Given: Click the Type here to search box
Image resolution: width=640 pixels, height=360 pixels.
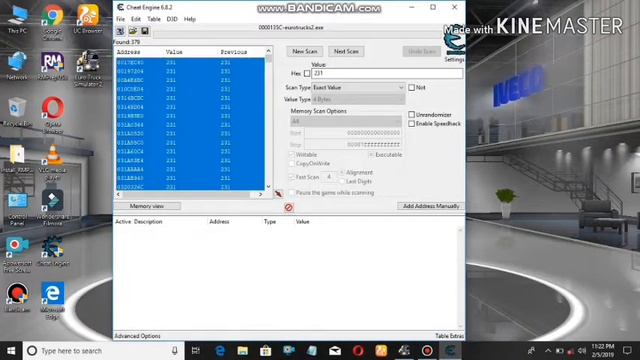Looking at the screenshot, I should (104, 351).
